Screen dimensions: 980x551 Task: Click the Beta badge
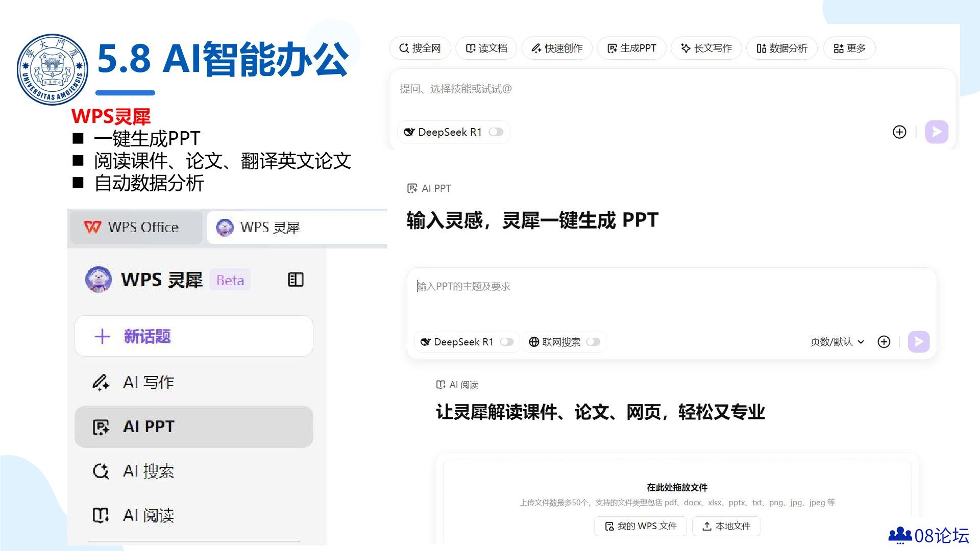click(230, 280)
